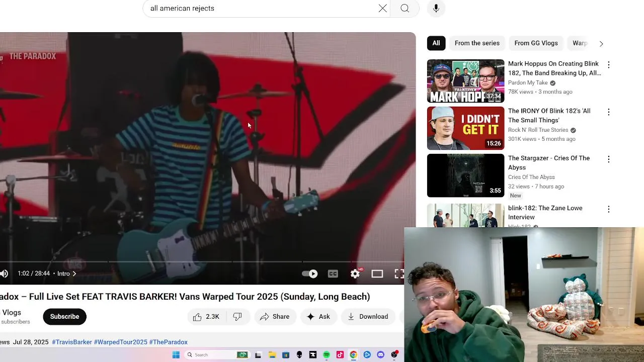Open Task View in taskbar
Screen dimensions: 644x362
click(x=258, y=355)
